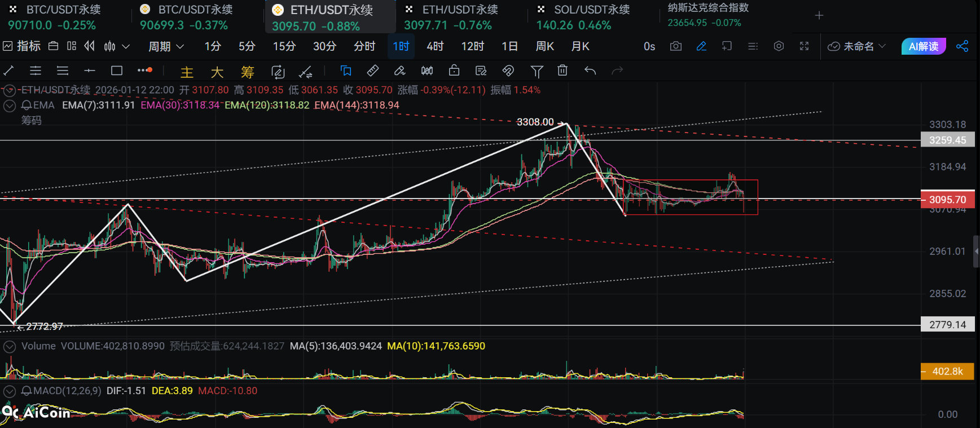
Task: Enter fullscreen mode for the chart
Action: pyautogui.click(x=805, y=46)
